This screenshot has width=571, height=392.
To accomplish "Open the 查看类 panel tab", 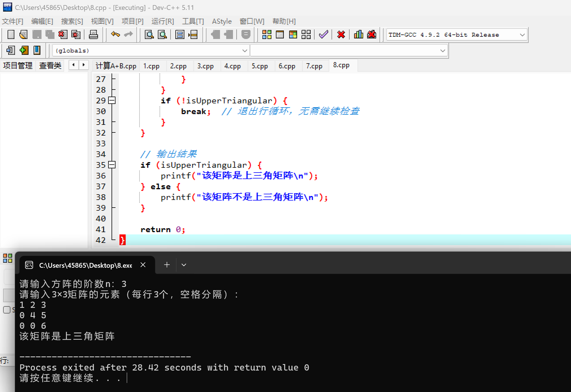I will pyautogui.click(x=50, y=66).
